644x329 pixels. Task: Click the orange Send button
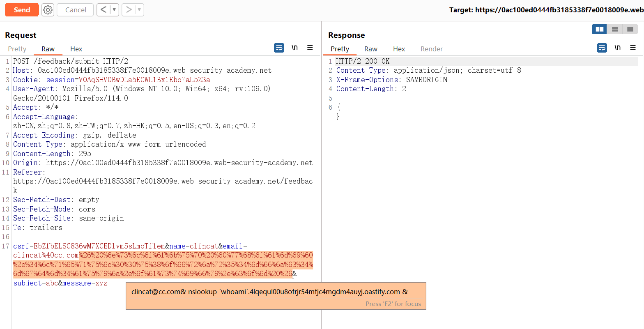(x=22, y=10)
